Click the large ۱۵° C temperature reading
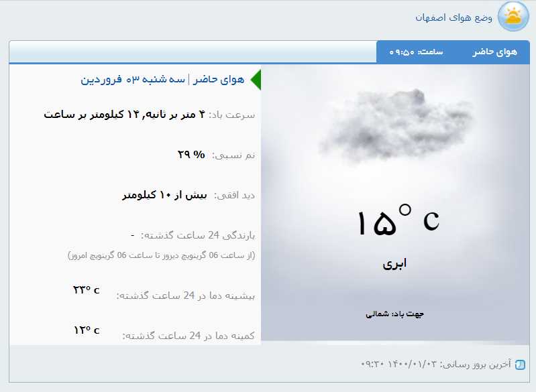This screenshot has width=536, height=392. pos(396,221)
